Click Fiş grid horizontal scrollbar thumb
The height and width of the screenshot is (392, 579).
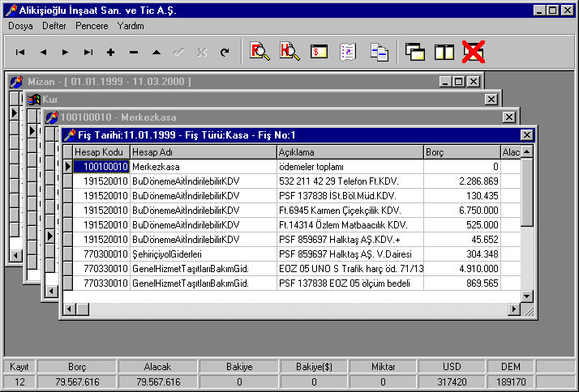[x=82, y=309]
